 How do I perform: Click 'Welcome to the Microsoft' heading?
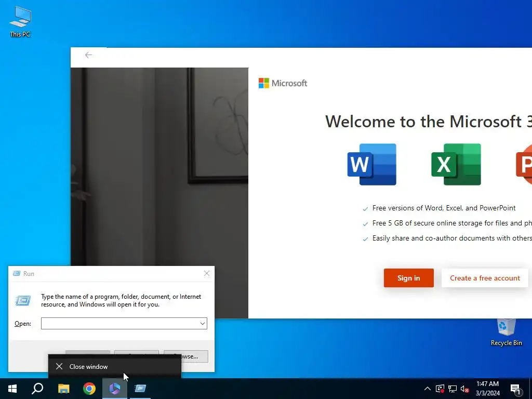pyautogui.click(x=429, y=122)
